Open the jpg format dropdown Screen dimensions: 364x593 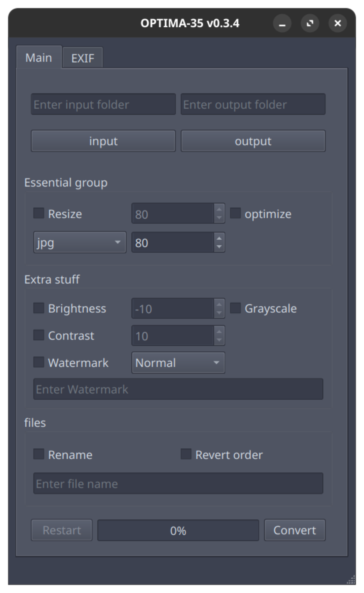[80, 242]
